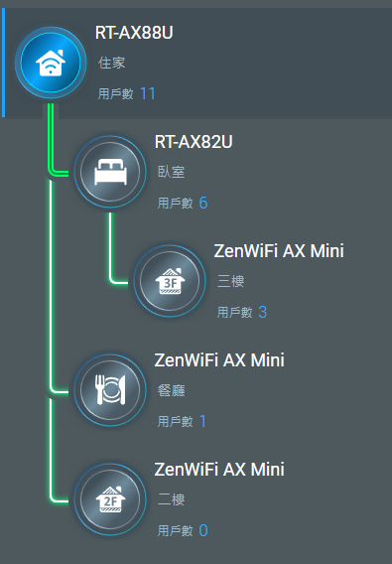Open client count 6 for RT-AX82U

click(x=203, y=204)
